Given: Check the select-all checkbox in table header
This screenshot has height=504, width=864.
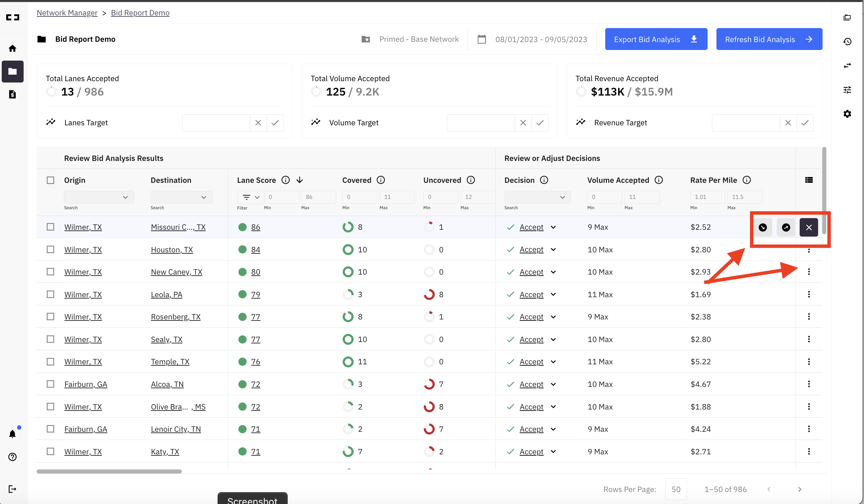Looking at the screenshot, I should [x=50, y=180].
